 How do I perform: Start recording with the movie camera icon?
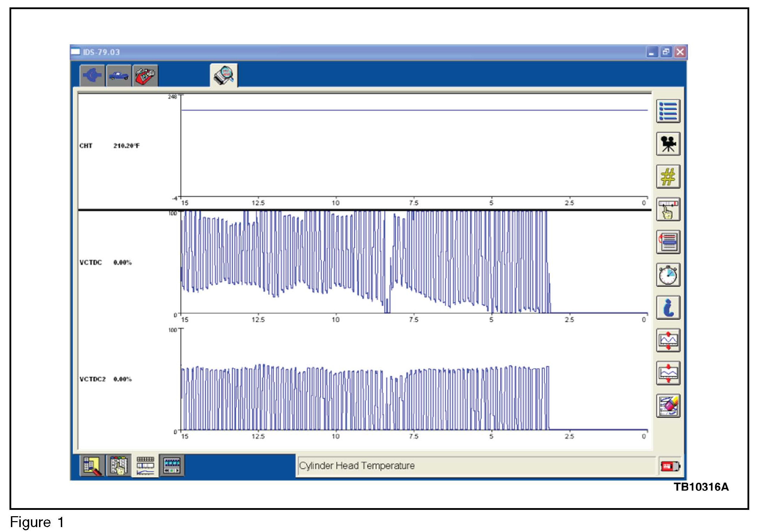click(668, 144)
